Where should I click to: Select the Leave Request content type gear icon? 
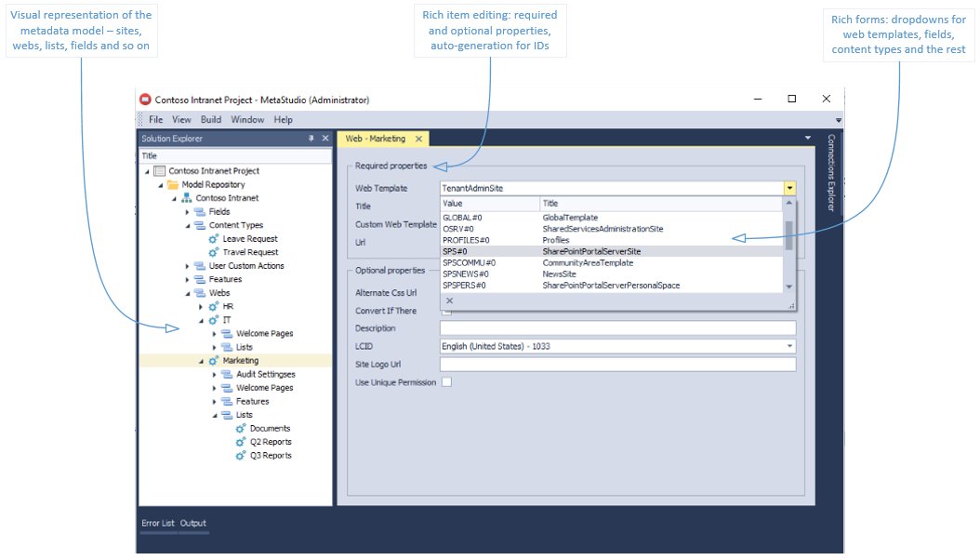pyautogui.click(x=214, y=239)
